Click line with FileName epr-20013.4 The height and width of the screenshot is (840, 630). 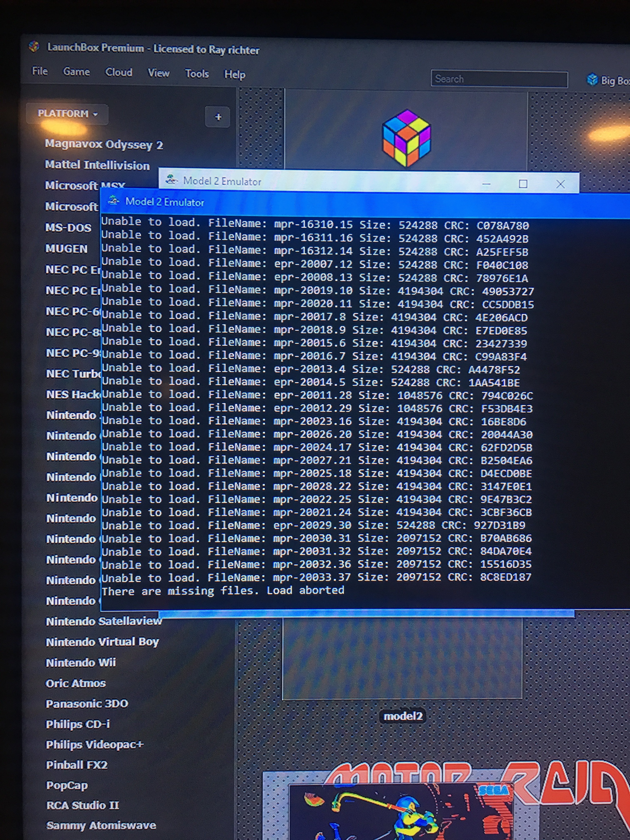coord(311,369)
